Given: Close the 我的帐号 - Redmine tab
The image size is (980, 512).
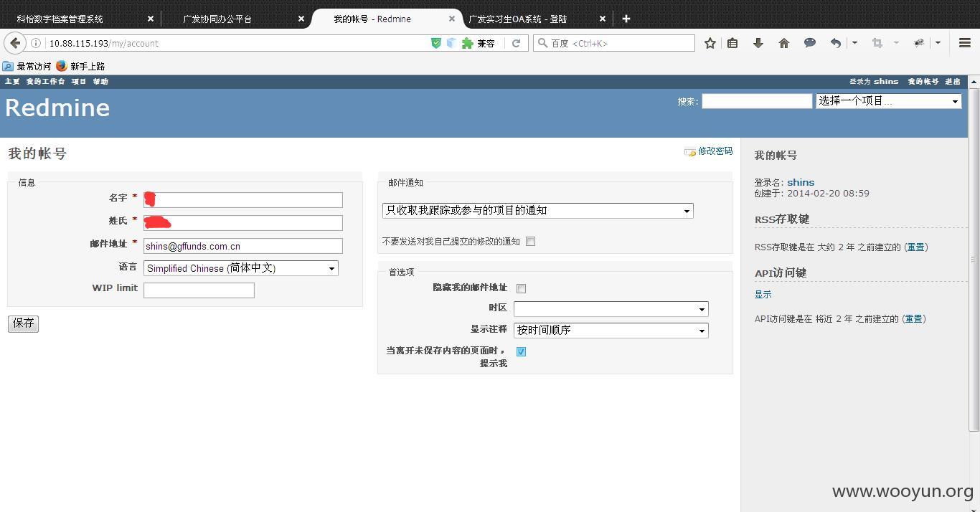Looking at the screenshot, I should pyautogui.click(x=452, y=19).
